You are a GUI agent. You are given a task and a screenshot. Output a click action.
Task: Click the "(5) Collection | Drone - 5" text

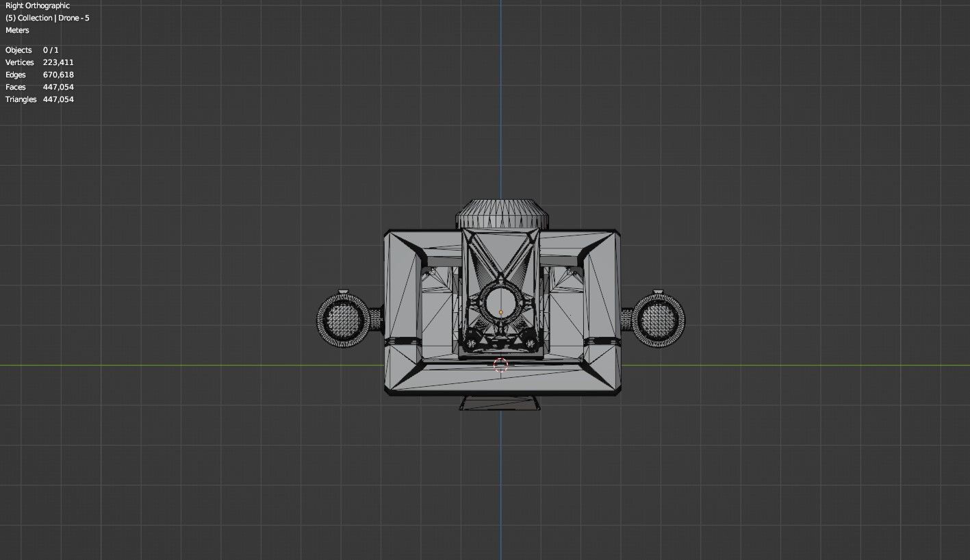point(47,18)
